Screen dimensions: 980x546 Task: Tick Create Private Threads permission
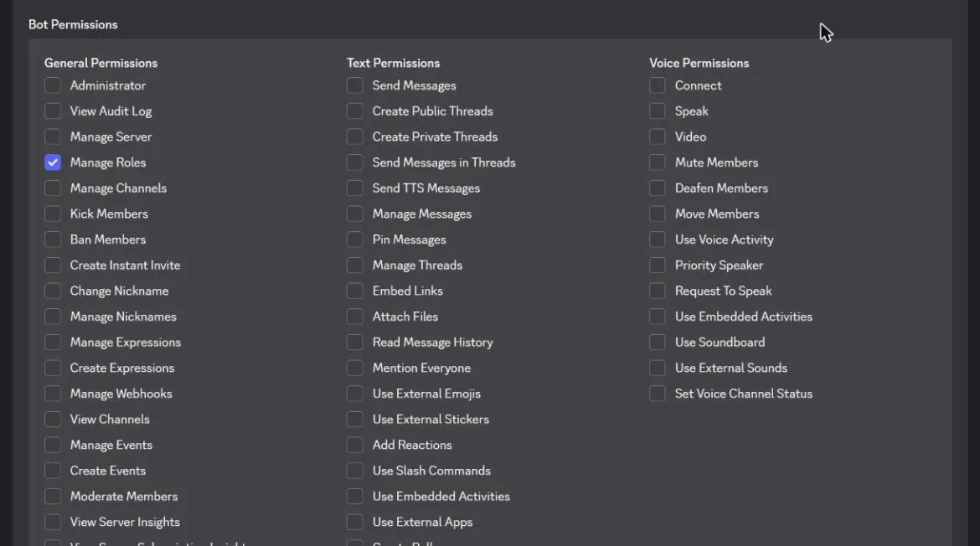[354, 136]
